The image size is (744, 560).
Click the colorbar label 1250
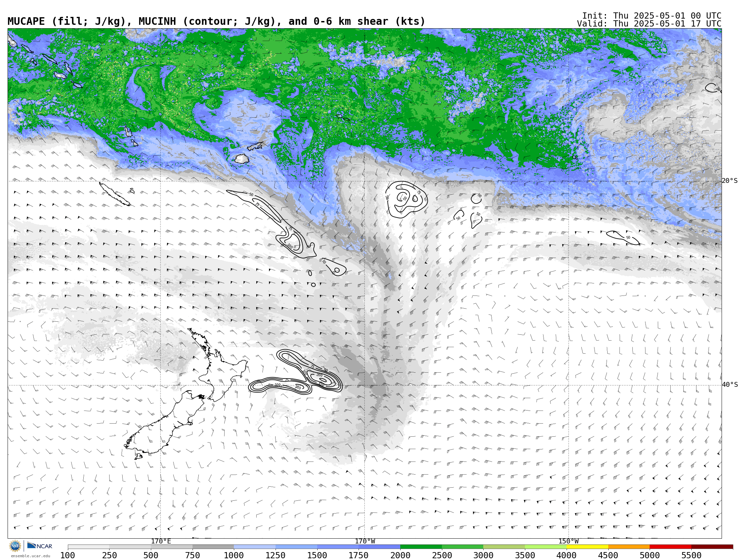pyautogui.click(x=276, y=556)
